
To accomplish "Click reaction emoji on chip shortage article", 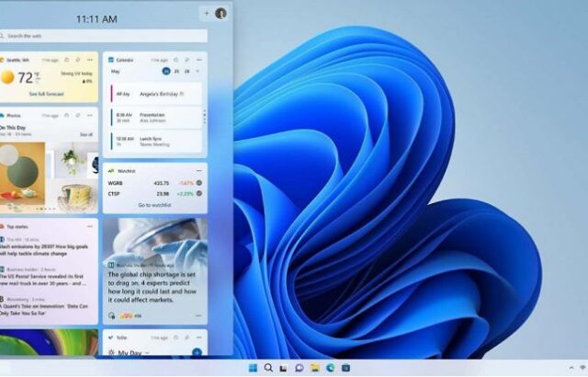I will (127, 316).
